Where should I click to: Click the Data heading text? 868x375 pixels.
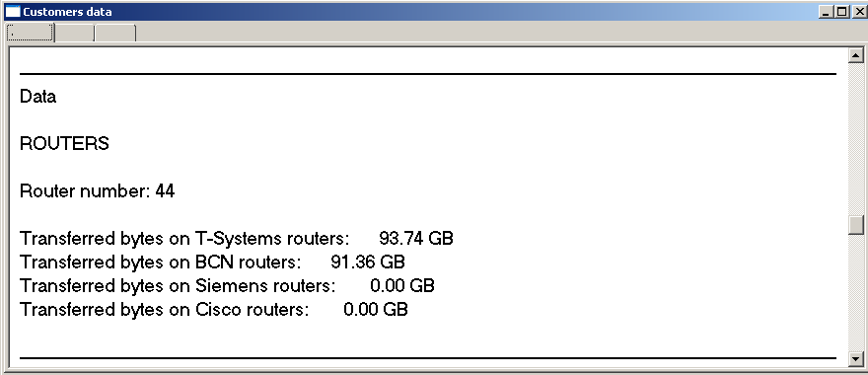[37, 97]
